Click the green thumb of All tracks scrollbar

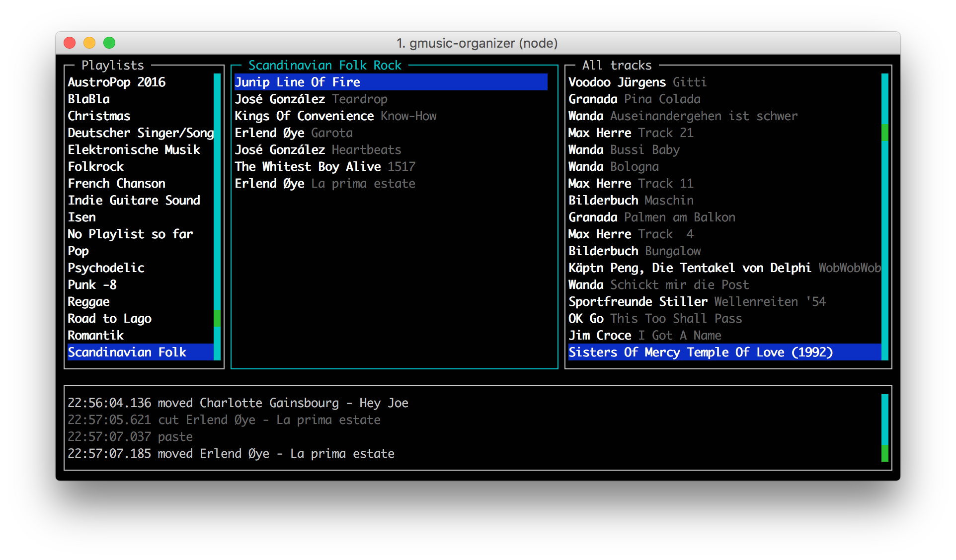point(885,133)
